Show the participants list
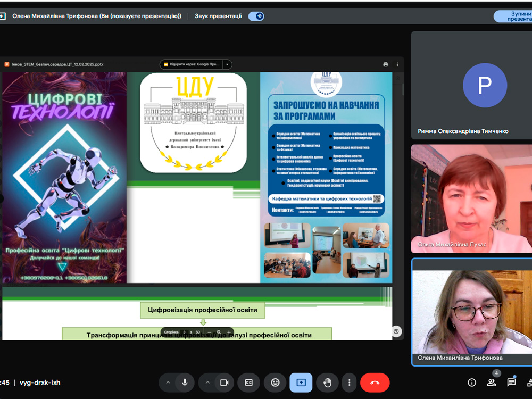532x399 pixels. point(491,383)
